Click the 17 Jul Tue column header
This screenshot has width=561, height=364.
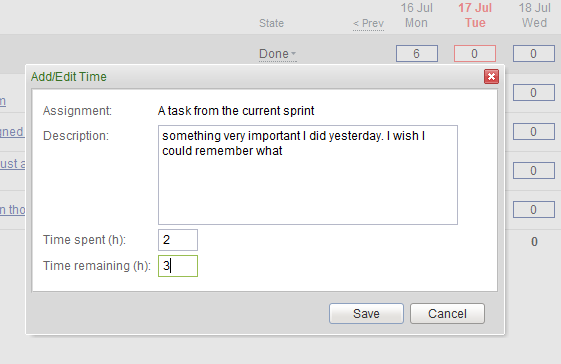coord(475,15)
